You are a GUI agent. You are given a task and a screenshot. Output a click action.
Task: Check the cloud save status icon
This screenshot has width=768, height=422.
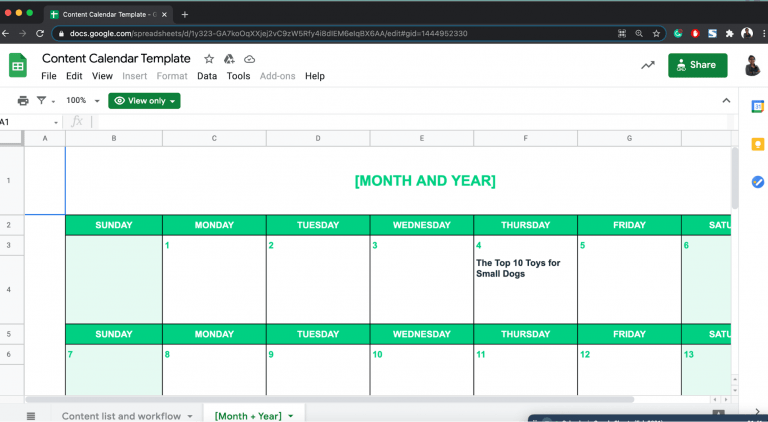pyautogui.click(x=249, y=59)
